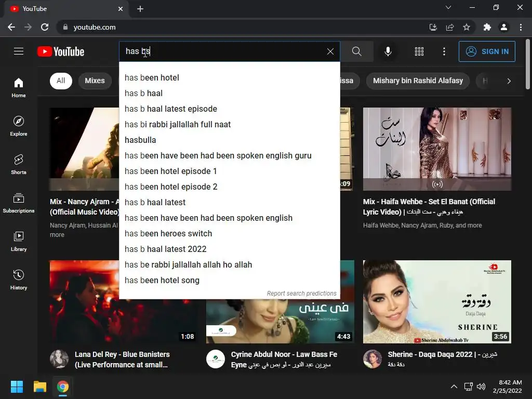
Task: Choose suggestion 'has b haal latest episode'
Action: pyautogui.click(x=229, y=109)
